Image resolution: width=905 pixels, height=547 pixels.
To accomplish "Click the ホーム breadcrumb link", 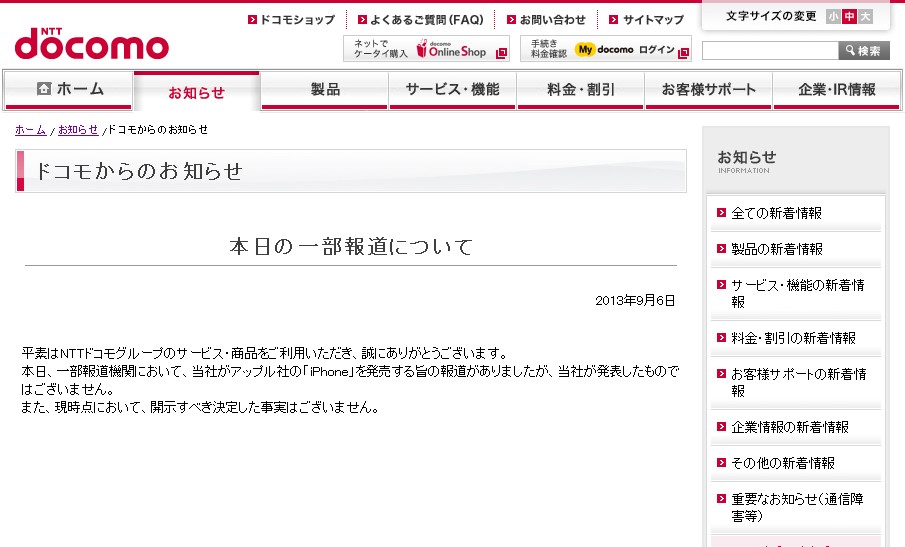I will [31, 130].
